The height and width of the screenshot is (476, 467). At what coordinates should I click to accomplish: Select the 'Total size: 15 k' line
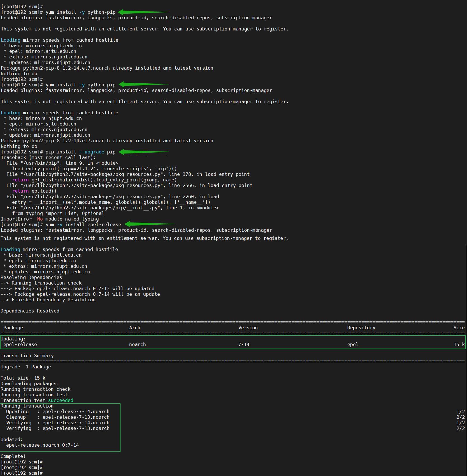pos(23,378)
